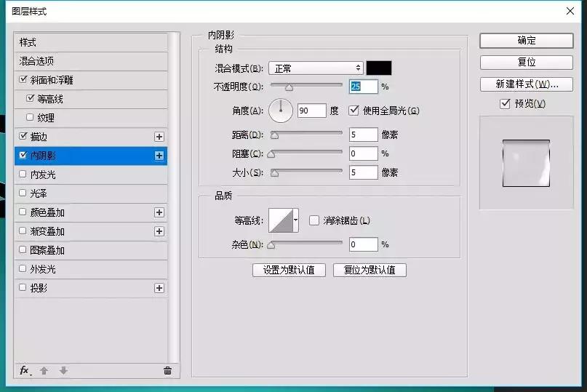This screenshot has height=392, width=587.
Task: Click 复位为默认值 button
Action: [370, 270]
